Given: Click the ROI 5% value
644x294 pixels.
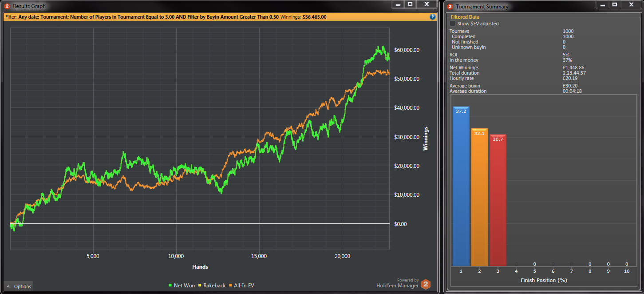Looking at the screenshot, I should [566, 55].
